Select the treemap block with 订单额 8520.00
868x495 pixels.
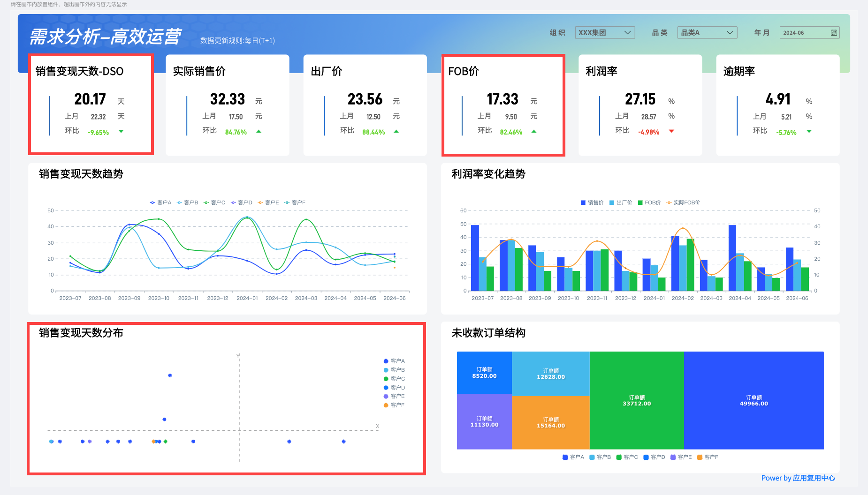tap(484, 373)
